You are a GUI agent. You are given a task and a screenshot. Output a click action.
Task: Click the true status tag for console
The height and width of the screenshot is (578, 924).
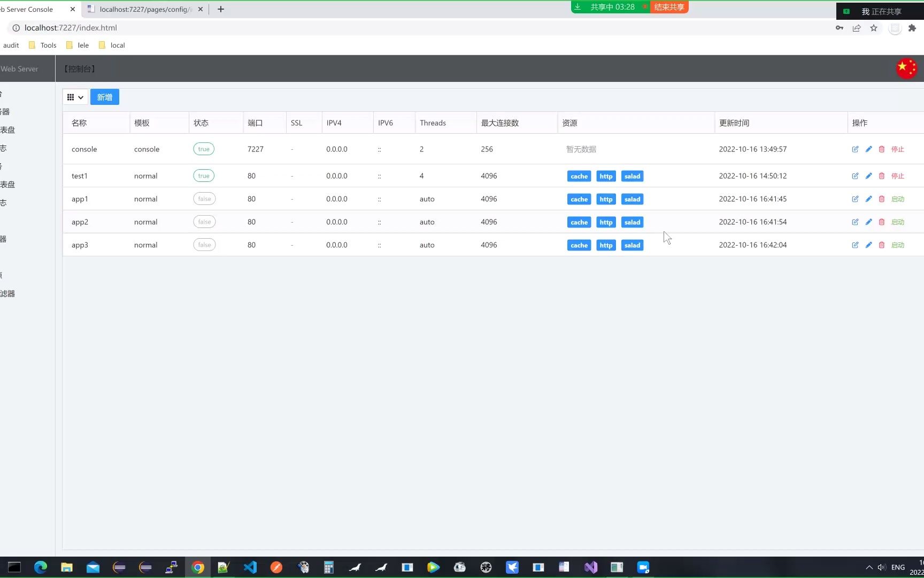coord(204,149)
